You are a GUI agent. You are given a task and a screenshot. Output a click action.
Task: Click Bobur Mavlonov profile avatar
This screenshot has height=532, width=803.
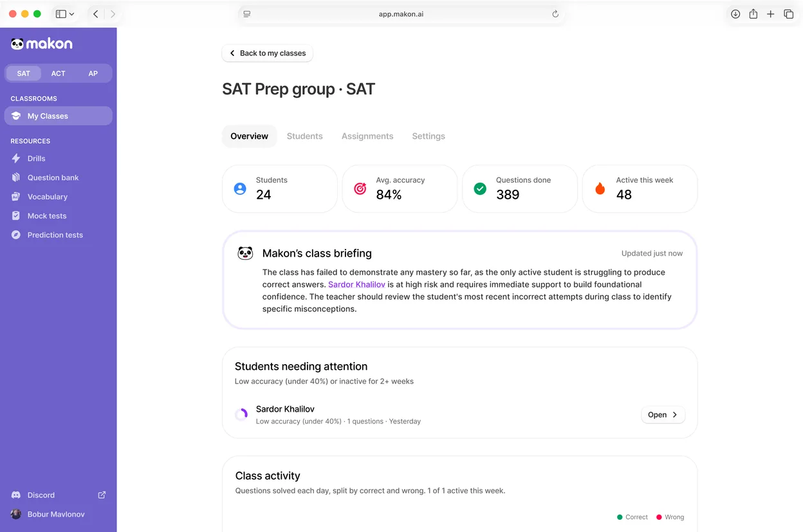[x=16, y=514]
